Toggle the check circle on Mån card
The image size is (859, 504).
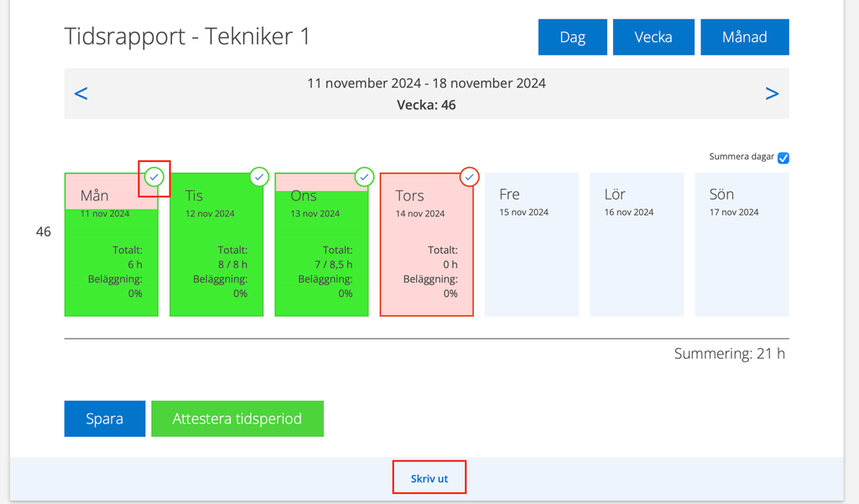[x=154, y=177]
